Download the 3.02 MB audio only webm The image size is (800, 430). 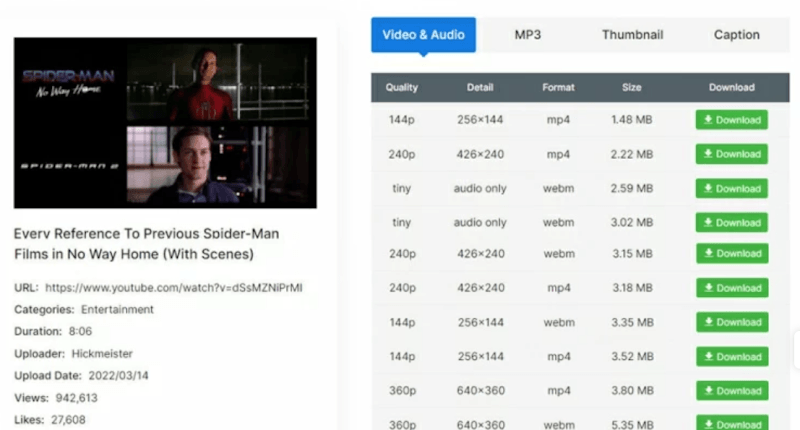click(x=732, y=222)
